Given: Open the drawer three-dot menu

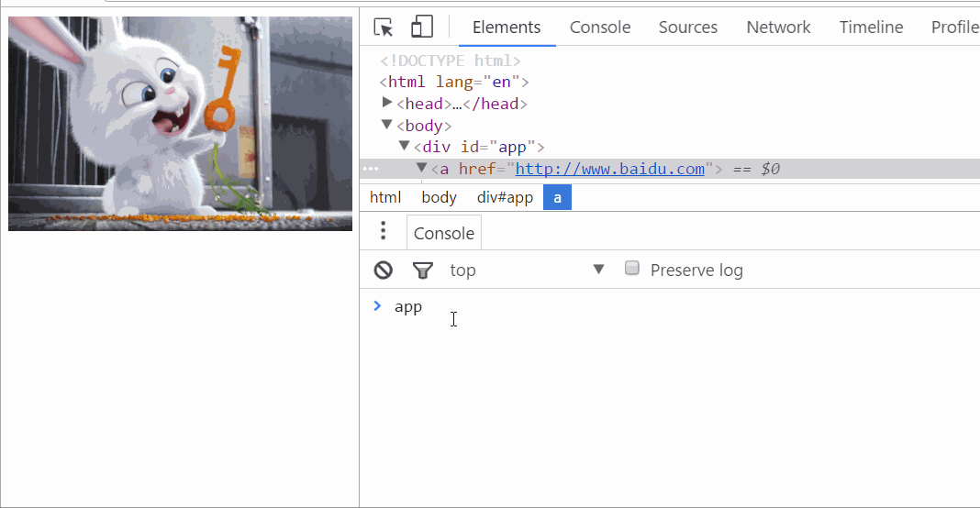Looking at the screenshot, I should [x=384, y=232].
